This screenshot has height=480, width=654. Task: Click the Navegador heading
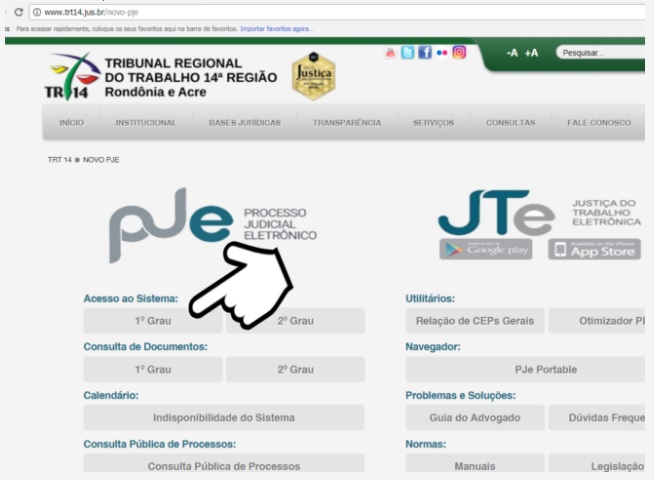(433, 347)
